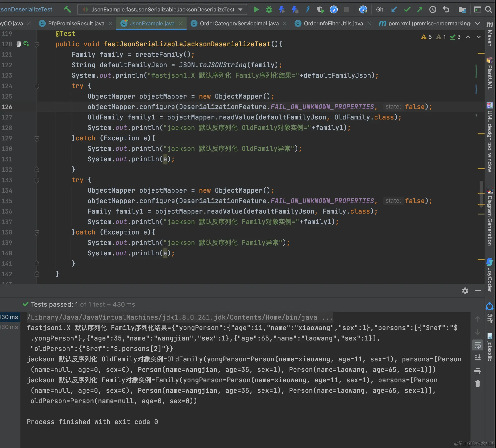Collapse the catch block fold at line 138

click(37, 232)
